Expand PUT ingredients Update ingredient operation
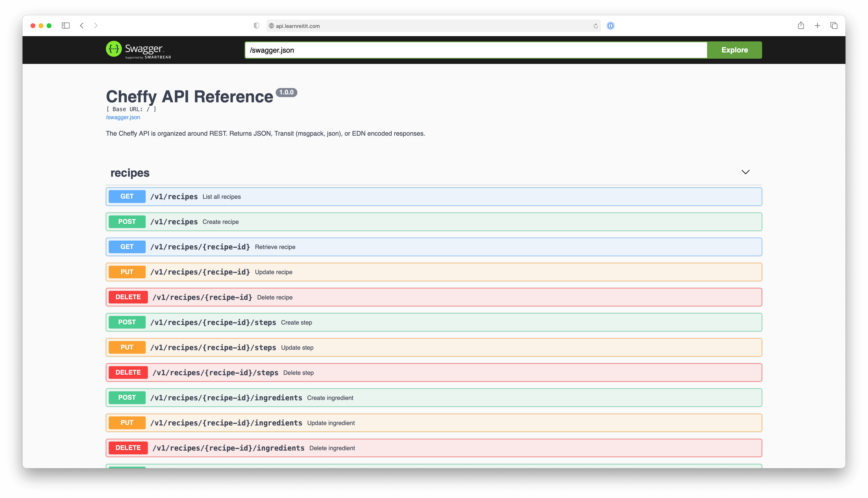Viewport: 868px width, 498px height. coord(434,423)
